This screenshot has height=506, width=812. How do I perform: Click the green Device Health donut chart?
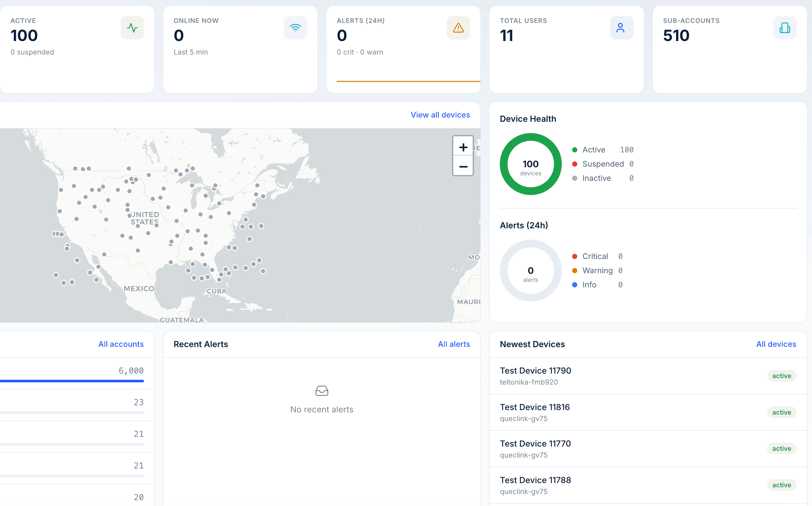click(x=530, y=164)
